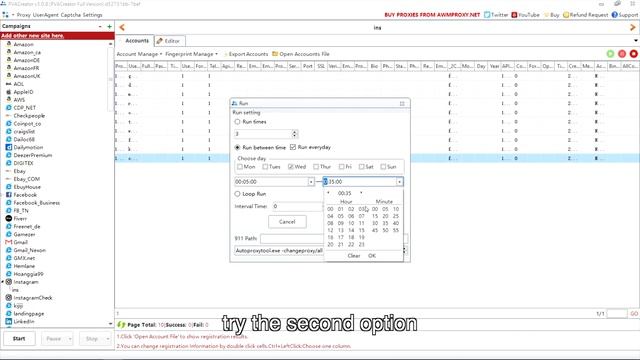Clear the time picker selection
This screenshot has width=640, height=360.
[354, 256]
